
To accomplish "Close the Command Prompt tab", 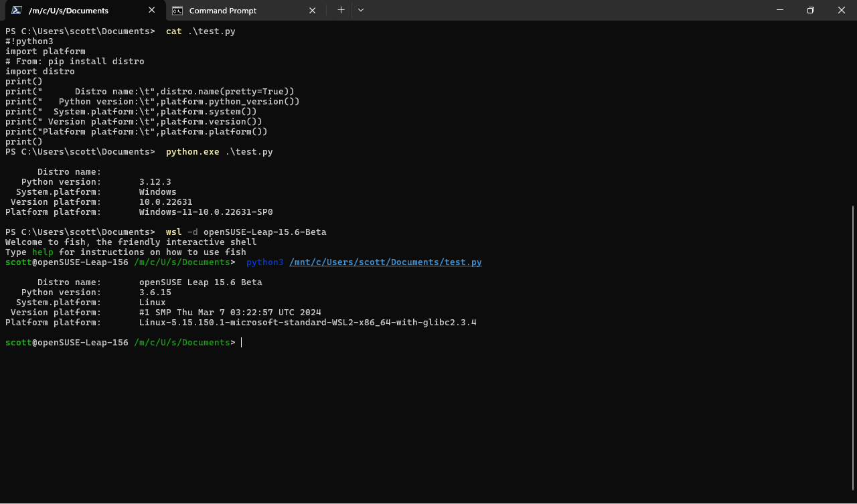I will point(313,10).
